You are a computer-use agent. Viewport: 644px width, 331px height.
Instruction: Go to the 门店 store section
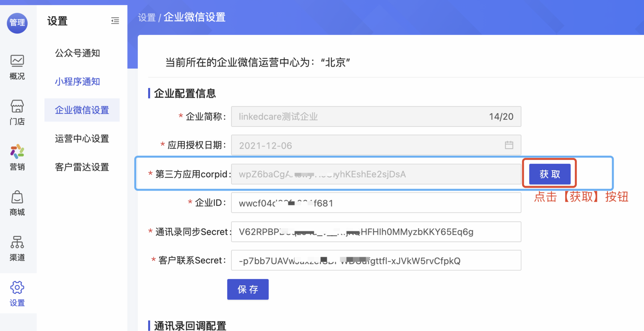coord(17,113)
